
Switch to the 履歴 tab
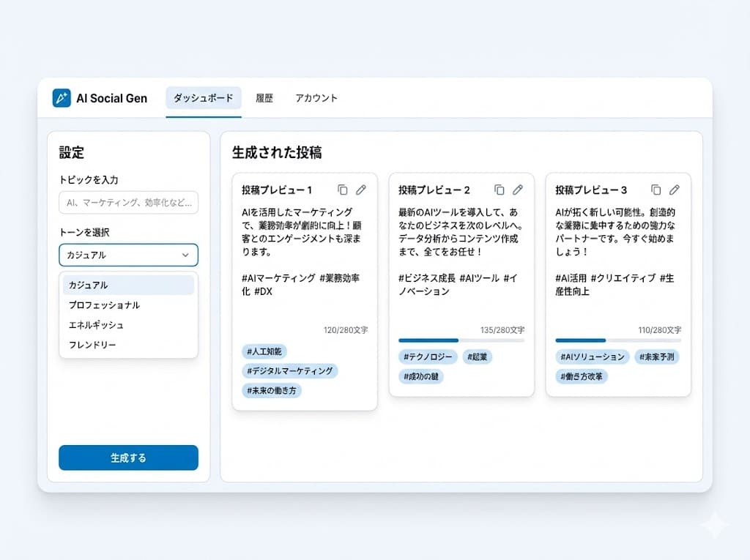(x=264, y=97)
